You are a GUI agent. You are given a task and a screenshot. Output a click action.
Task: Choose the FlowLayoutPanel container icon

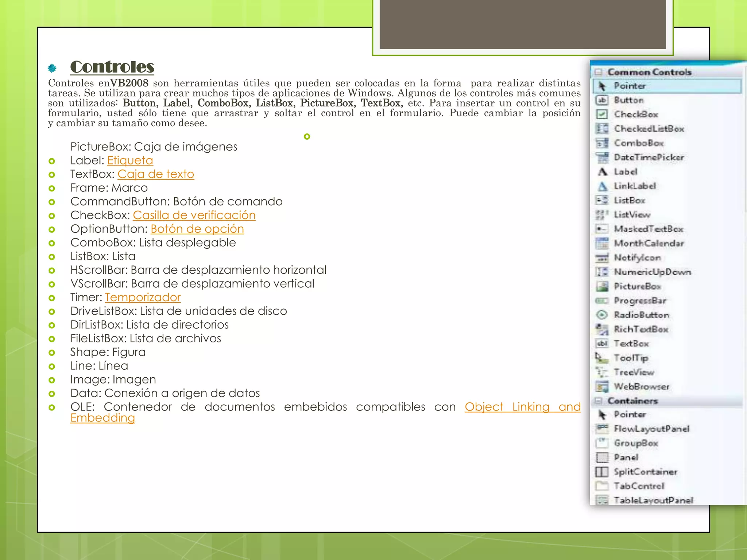click(602, 429)
